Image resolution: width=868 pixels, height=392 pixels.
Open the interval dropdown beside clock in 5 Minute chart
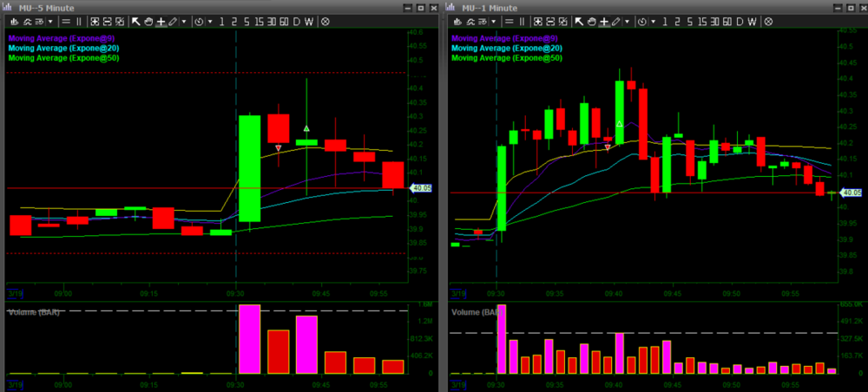[x=210, y=21]
